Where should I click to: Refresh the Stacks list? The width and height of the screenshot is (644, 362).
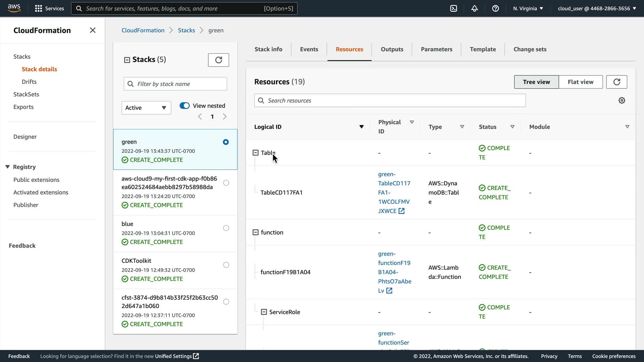coord(218,60)
